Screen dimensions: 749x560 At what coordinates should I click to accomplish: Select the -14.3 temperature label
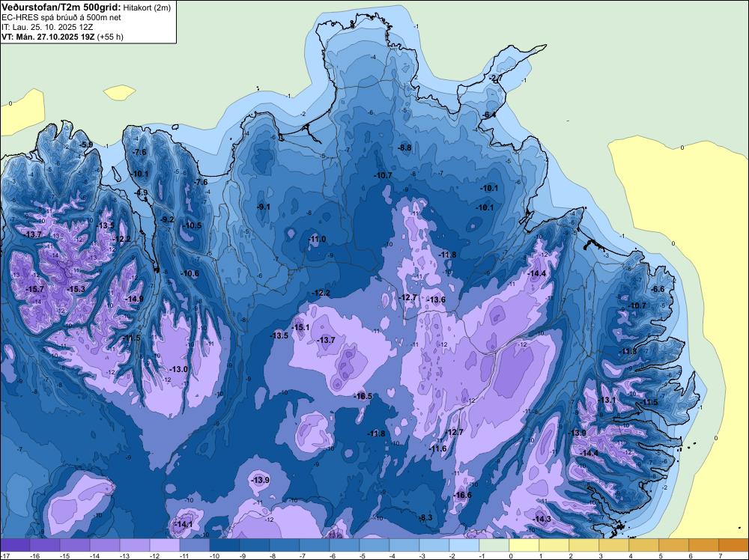click(x=542, y=519)
